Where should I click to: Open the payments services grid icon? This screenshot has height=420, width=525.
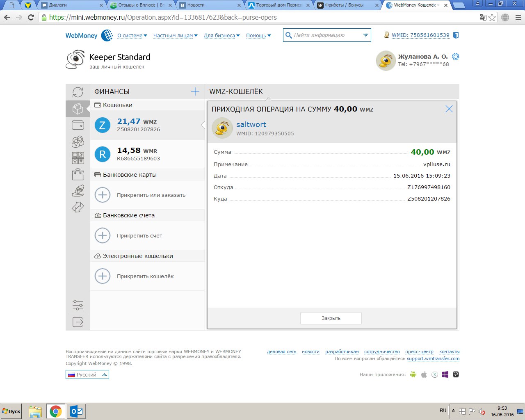click(78, 158)
